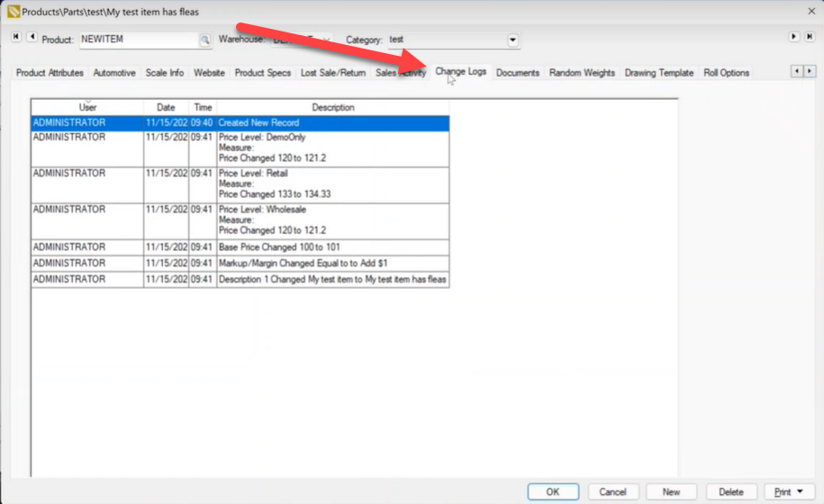
Task: Click the product search magnifier icon
Action: click(x=204, y=40)
